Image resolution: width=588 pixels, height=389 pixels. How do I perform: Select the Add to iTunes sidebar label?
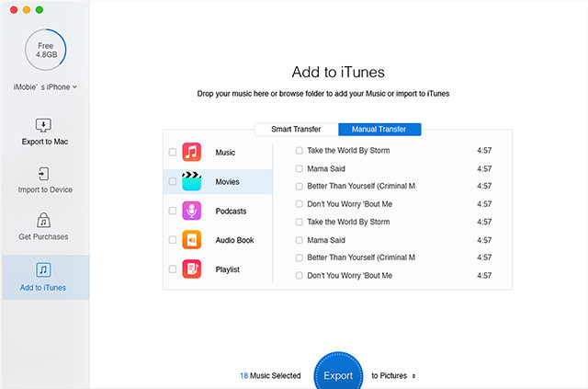click(43, 288)
